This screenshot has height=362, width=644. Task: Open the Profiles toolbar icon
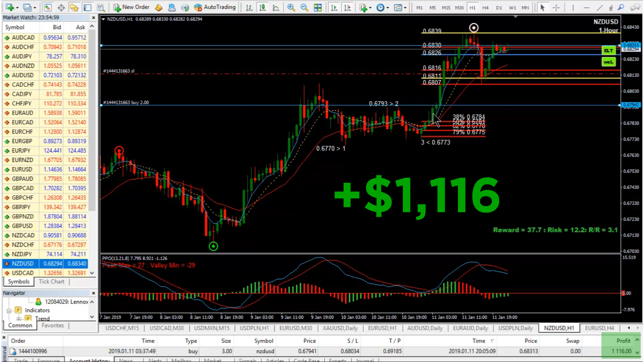click(27, 7)
